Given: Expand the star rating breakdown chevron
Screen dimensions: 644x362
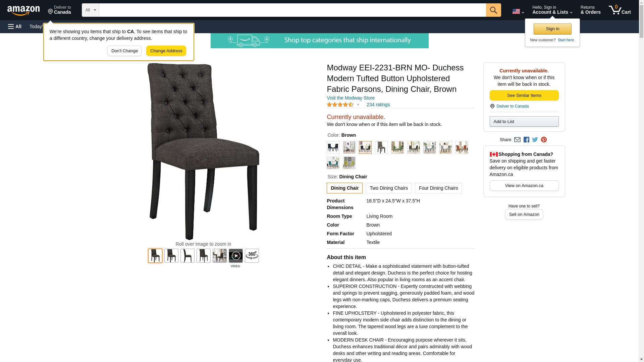Looking at the screenshot, I should (358, 105).
